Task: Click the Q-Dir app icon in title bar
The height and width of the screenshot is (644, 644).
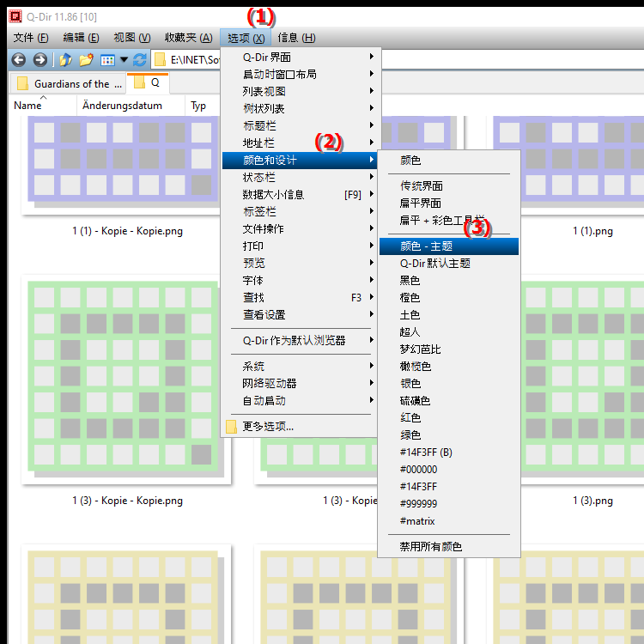Action: pos(15,17)
